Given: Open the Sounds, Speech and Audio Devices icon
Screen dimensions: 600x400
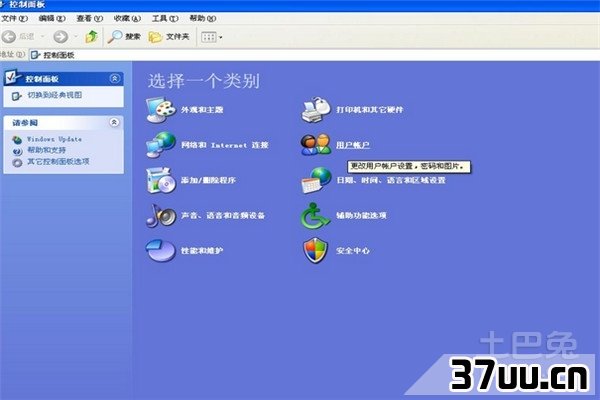Looking at the screenshot, I should tap(161, 216).
